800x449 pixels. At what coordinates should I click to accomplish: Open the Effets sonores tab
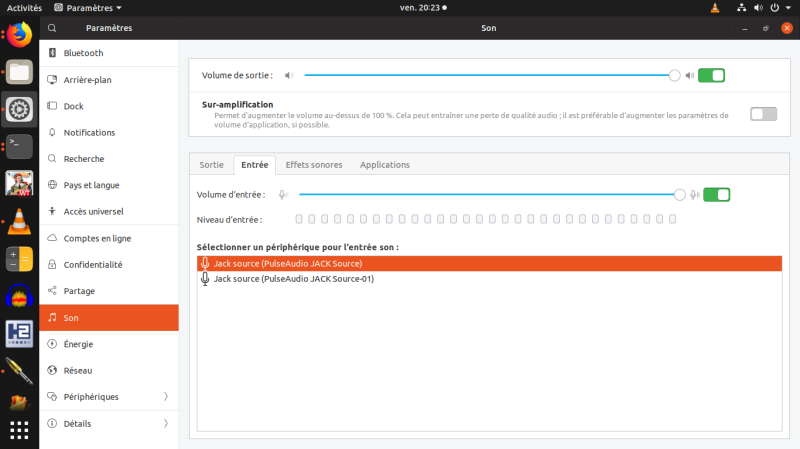pyautogui.click(x=314, y=165)
